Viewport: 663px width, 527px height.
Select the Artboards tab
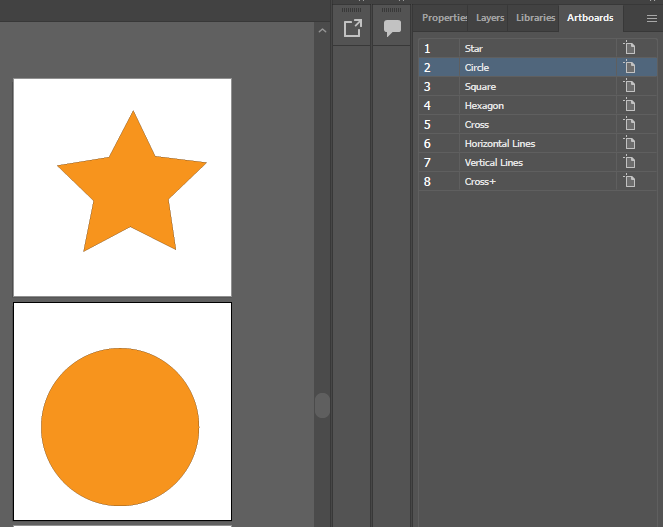click(590, 18)
